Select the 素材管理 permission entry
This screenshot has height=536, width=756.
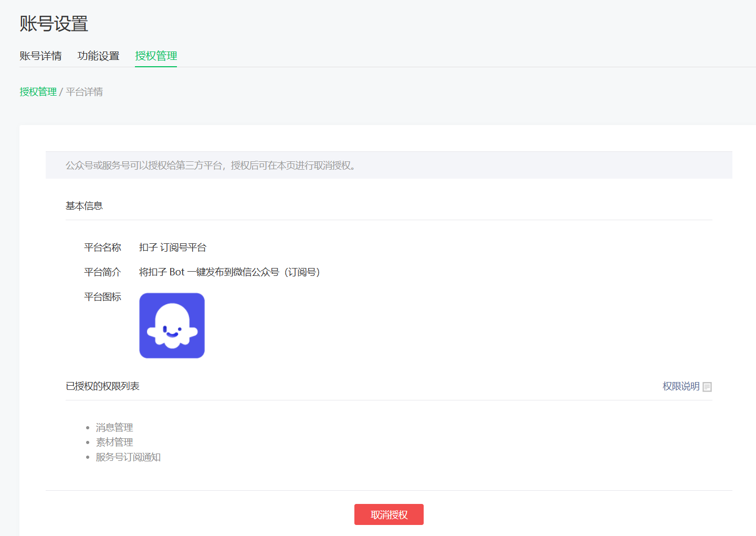(114, 442)
